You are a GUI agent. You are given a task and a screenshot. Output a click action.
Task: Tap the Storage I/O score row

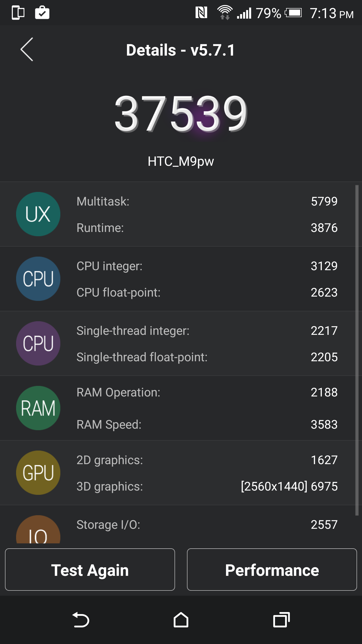(207, 525)
